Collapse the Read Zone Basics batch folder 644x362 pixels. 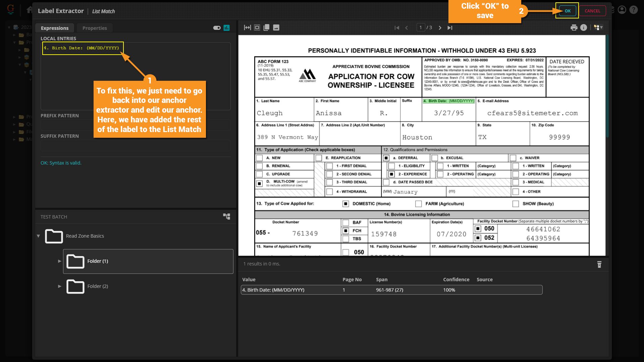pos(38,236)
